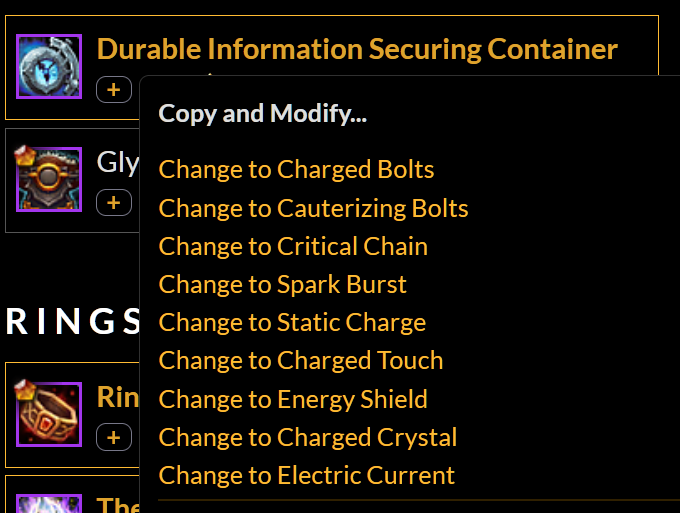680x513 pixels.
Task: Click the purple lightning item icon at bottom
Action: point(49,503)
